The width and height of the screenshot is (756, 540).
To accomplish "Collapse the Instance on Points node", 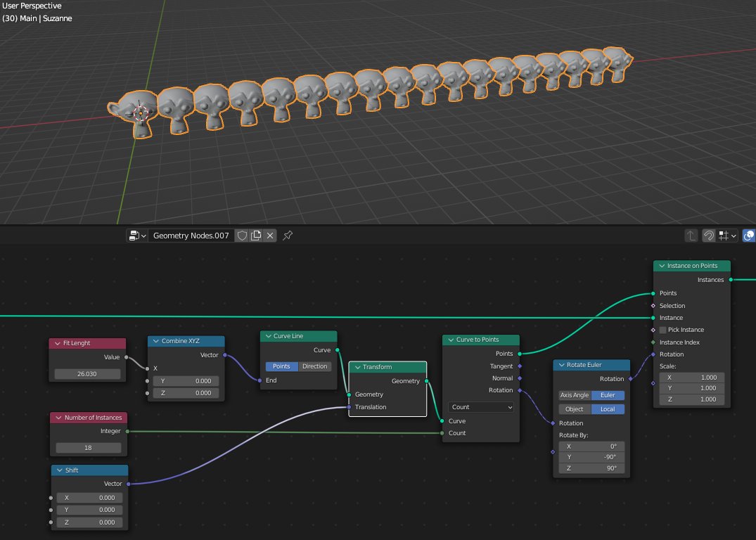I will (x=662, y=266).
